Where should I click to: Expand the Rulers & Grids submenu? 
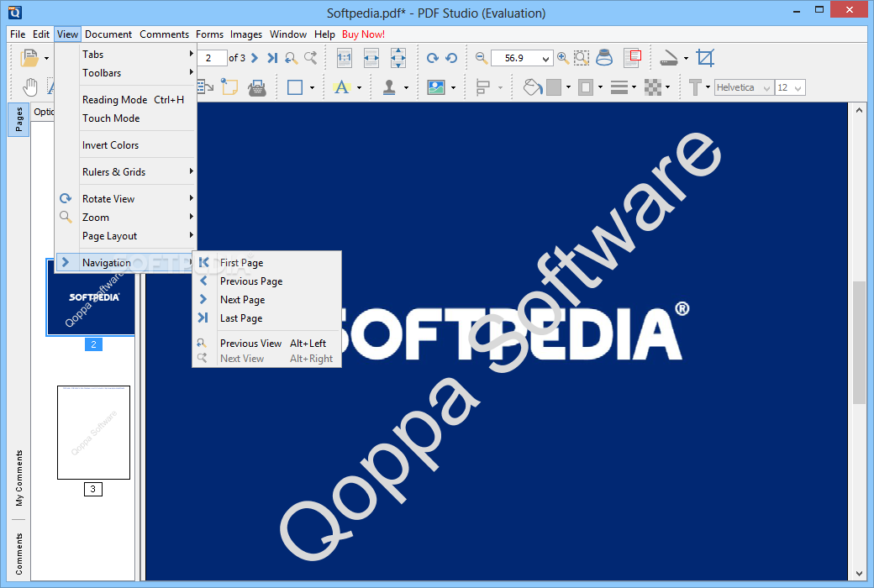coord(125,171)
